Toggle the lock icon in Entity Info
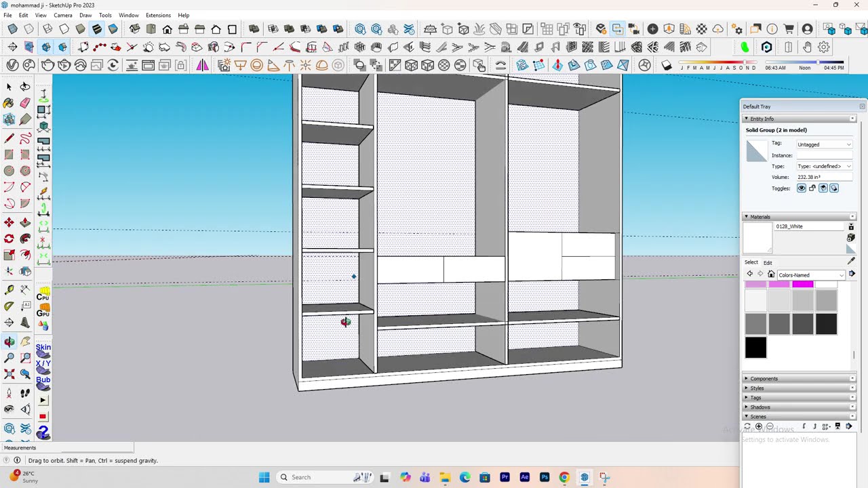Viewport: 868px width, 488px height. [x=812, y=188]
